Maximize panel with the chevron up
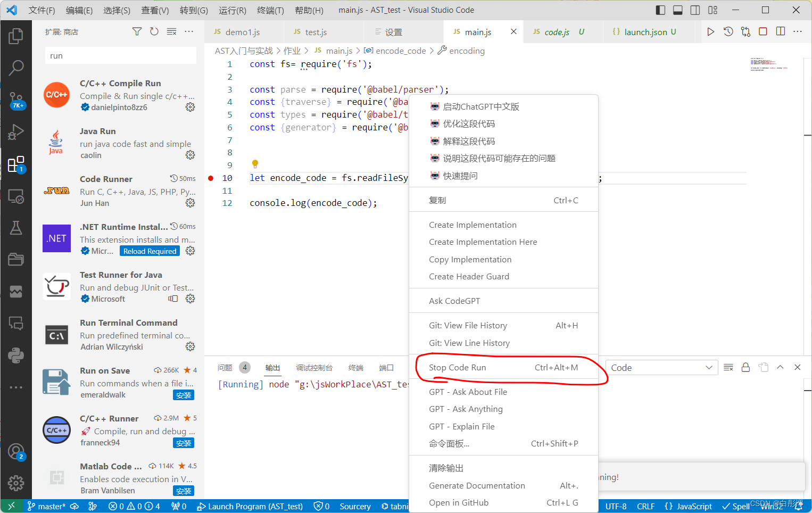The height and width of the screenshot is (513, 812). (780, 367)
